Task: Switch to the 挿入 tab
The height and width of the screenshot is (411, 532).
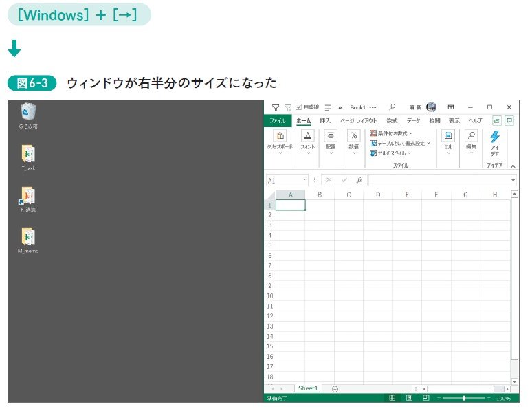Action: pos(324,121)
